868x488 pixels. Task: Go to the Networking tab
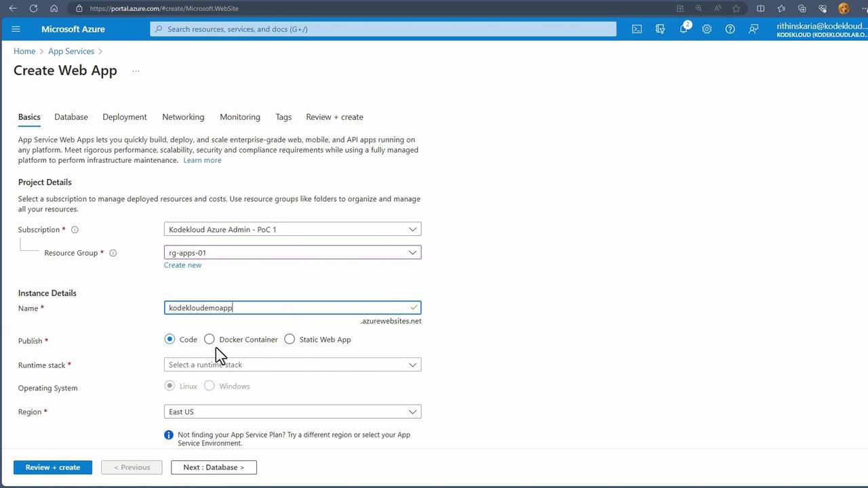pos(183,117)
